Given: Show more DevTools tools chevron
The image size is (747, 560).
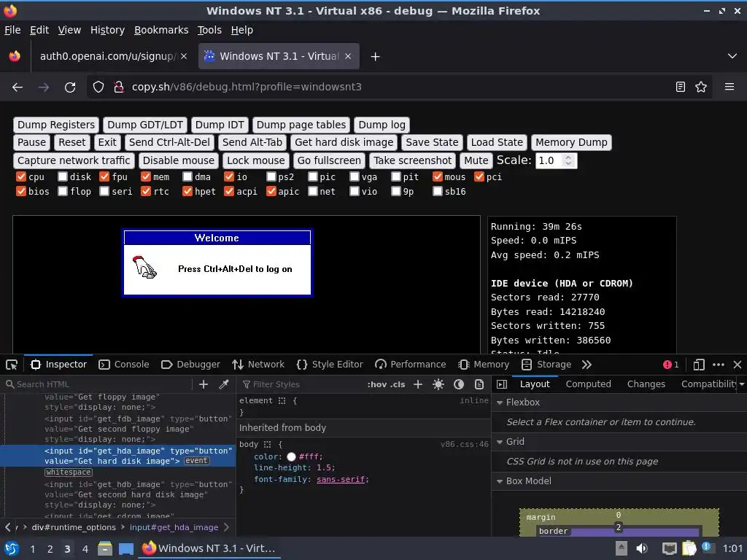Looking at the screenshot, I should point(587,365).
